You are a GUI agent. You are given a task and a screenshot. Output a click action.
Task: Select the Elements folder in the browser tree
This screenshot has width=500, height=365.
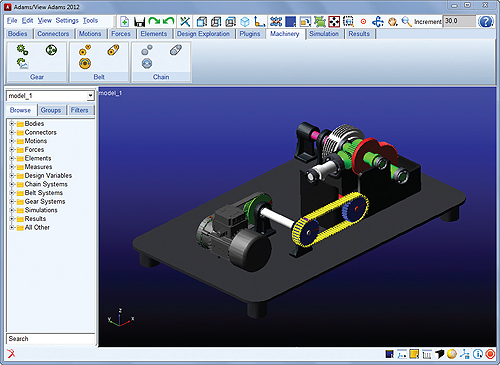click(x=38, y=158)
